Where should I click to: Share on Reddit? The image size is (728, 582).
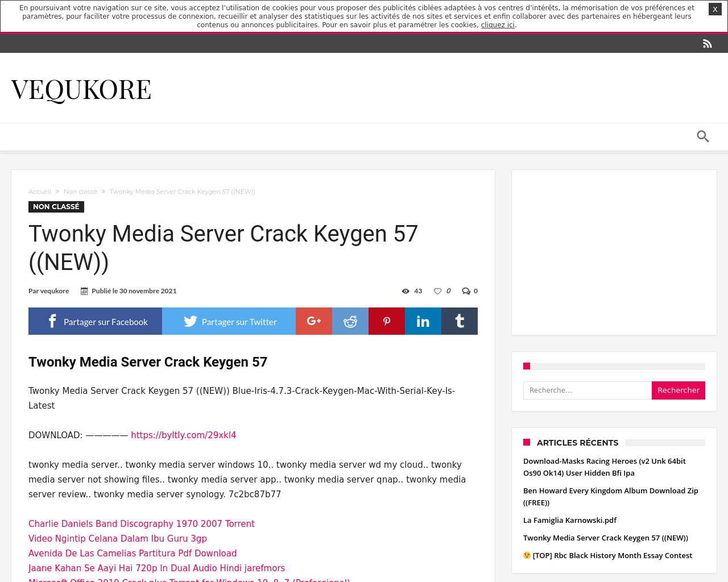coord(350,321)
